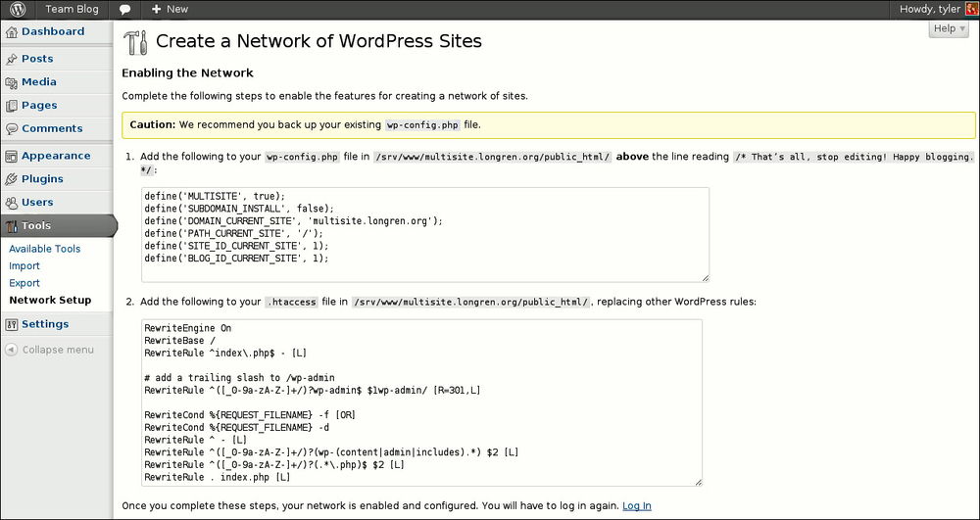Viewport: 980px width, 520px height.
Task: Click the Pages icon in the sidebar
Action: click(11, 106)
